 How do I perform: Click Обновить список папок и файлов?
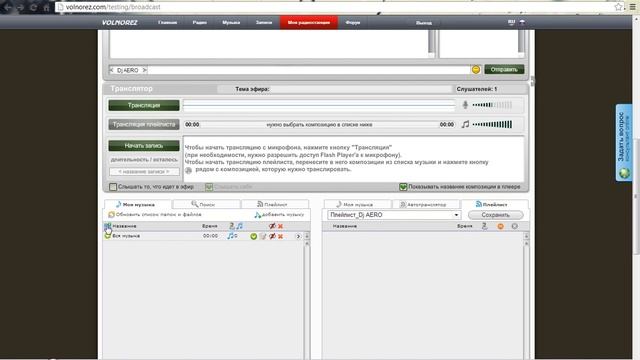155,214
